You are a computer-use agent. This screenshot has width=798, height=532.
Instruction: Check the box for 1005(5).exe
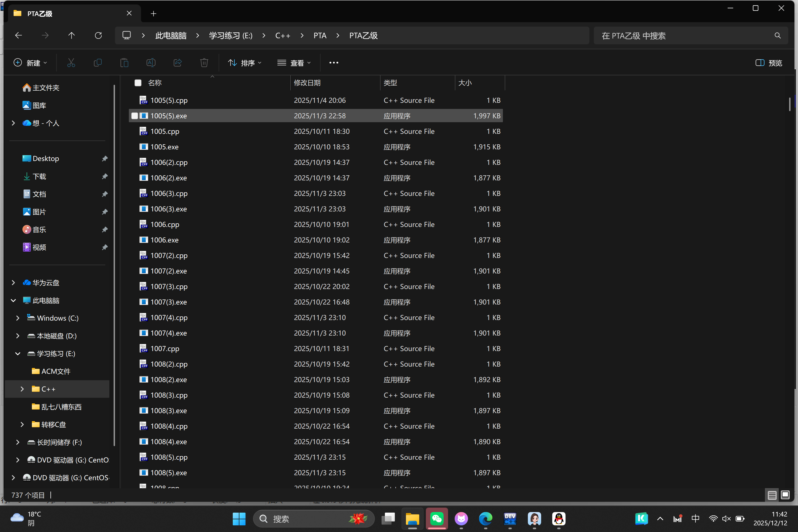coord(135,116)
